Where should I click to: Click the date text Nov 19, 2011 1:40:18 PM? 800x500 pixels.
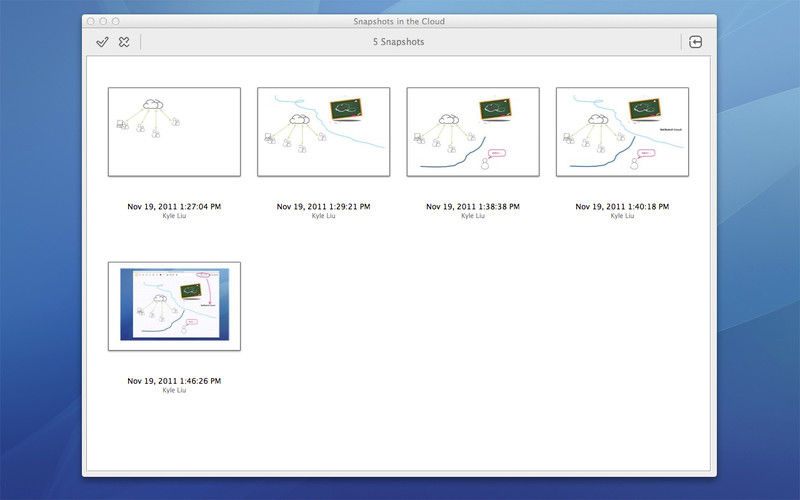pos(622,207)
